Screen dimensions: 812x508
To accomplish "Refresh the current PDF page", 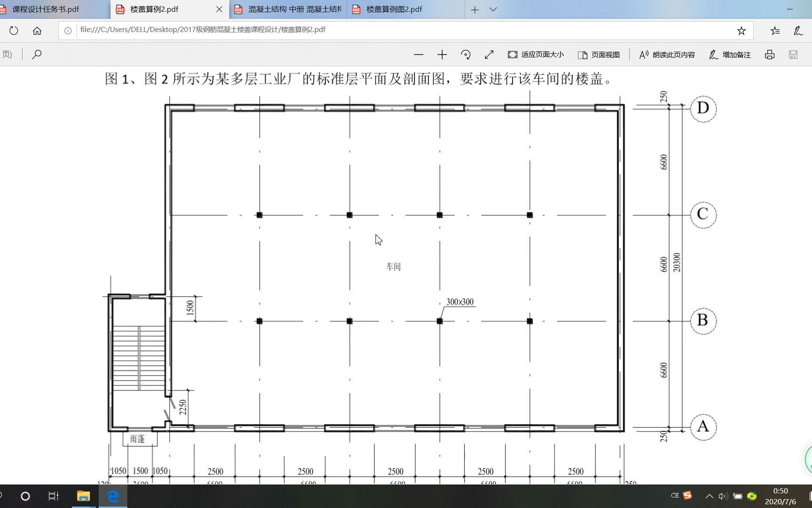I will [x=14, y=31].
